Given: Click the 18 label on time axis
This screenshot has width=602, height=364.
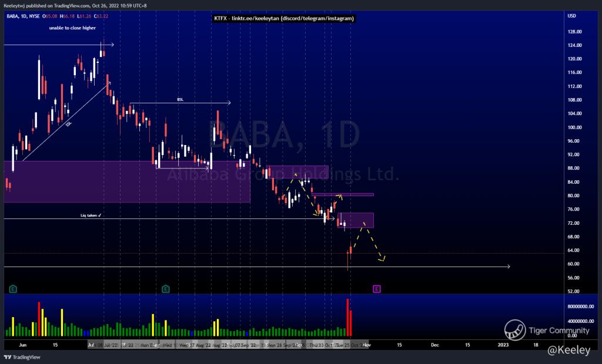Looking at the screenshot, I should (x=536, y=345).
